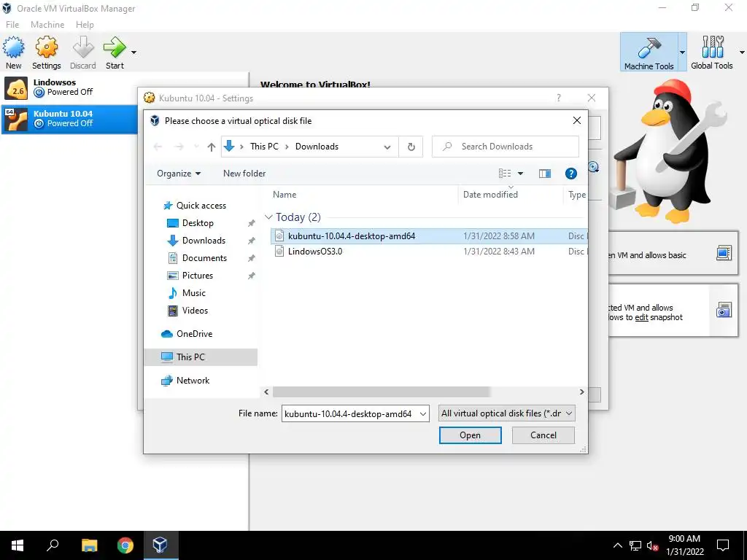Image resolution: width=747 pixels, height=560 pixels.
Task: Open the File menu
Action: click(x=12, y=24)
